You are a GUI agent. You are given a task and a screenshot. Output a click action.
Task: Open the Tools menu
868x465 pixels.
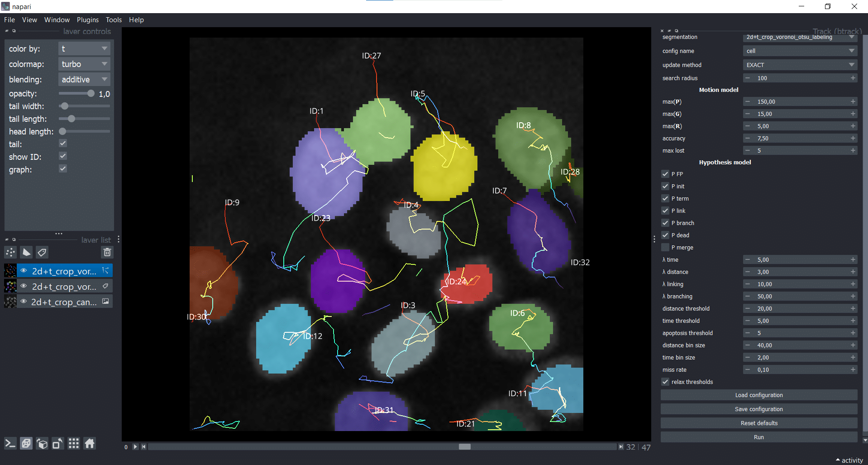[114, 20]
